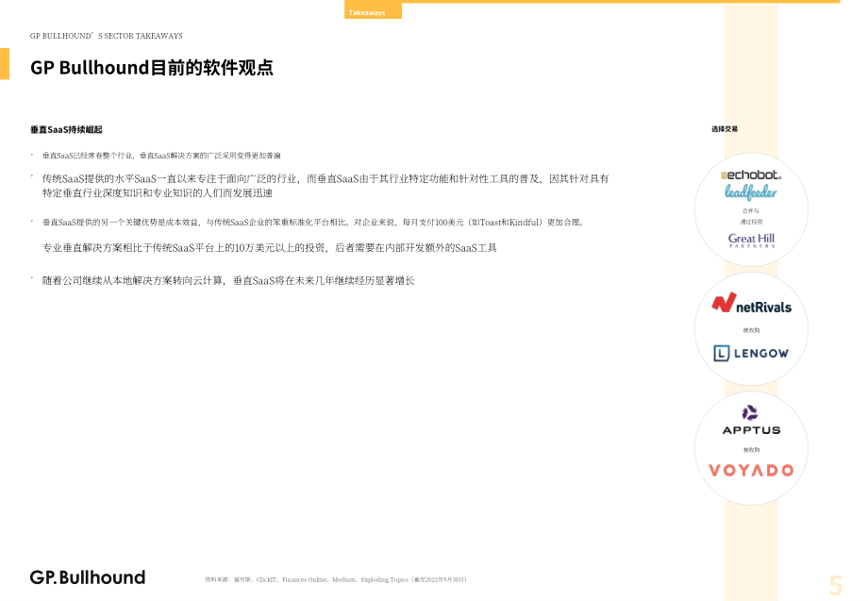Click the GP.Bullhound footer logo
The width and height of the screenshot is (868, 601).
pos(88,577)
